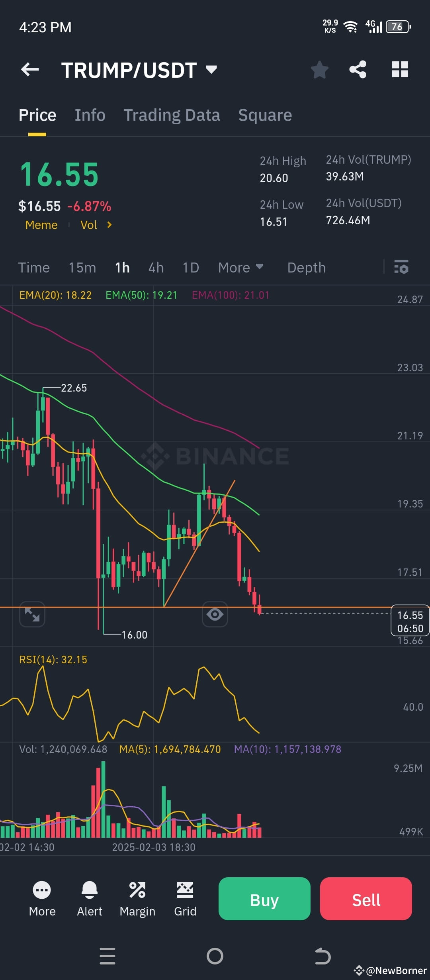Go back using the arrow icon

pyautogui.click(x=30, y=70)
